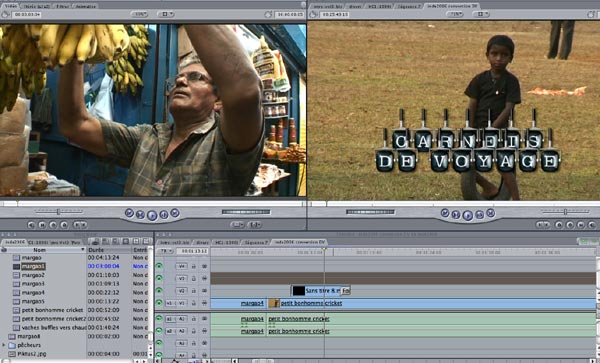Mute the A3 track with its green light
The height and width of the screenshot is (363, 600).
click(x=159, y=343)
